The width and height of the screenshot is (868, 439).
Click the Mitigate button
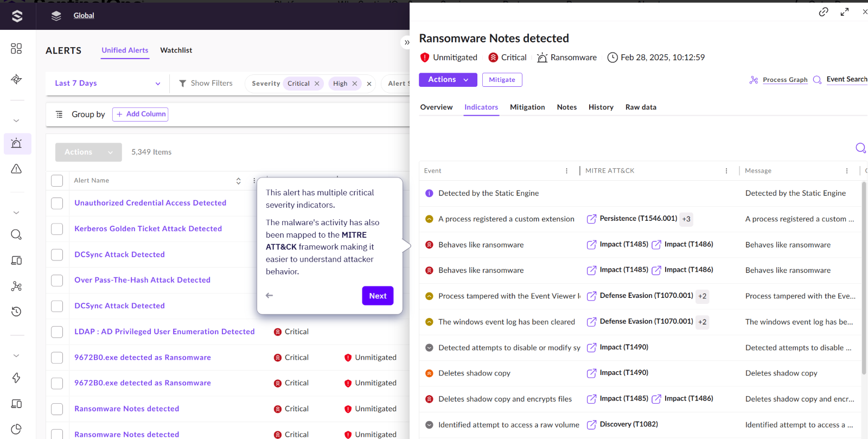pos(502,80)
